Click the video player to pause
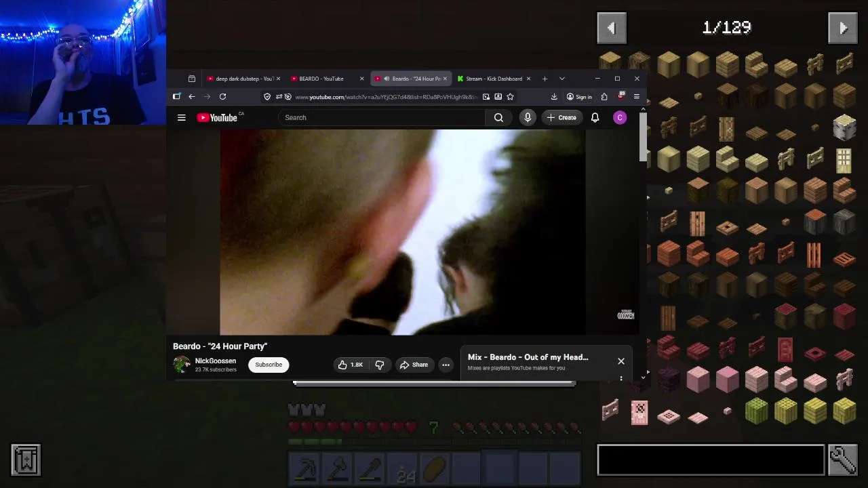 (x=403, y=232)
